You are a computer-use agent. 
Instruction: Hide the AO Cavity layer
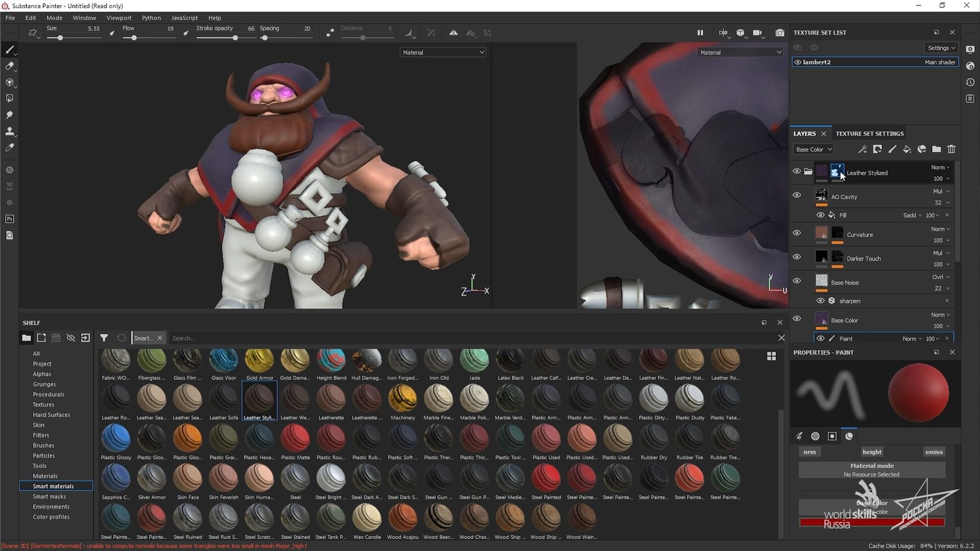[797, 195]
